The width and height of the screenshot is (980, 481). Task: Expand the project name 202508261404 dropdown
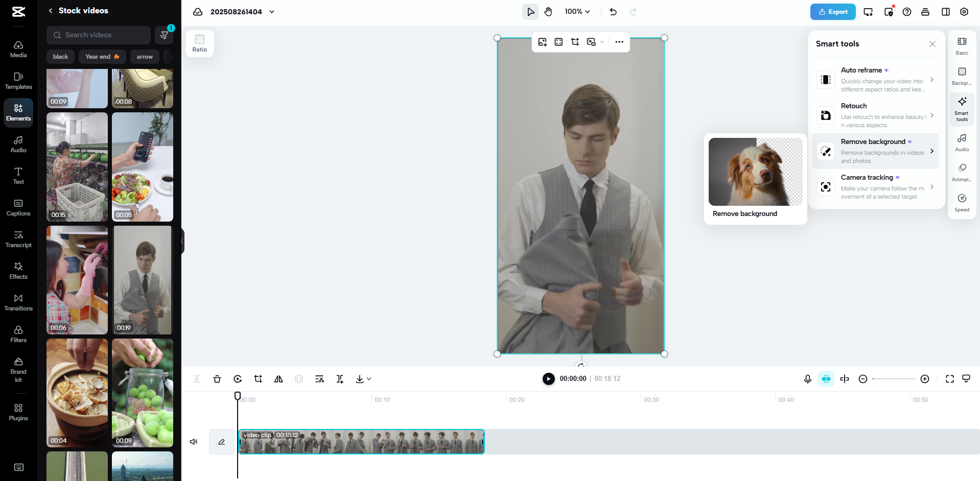[x=272, y=12]
